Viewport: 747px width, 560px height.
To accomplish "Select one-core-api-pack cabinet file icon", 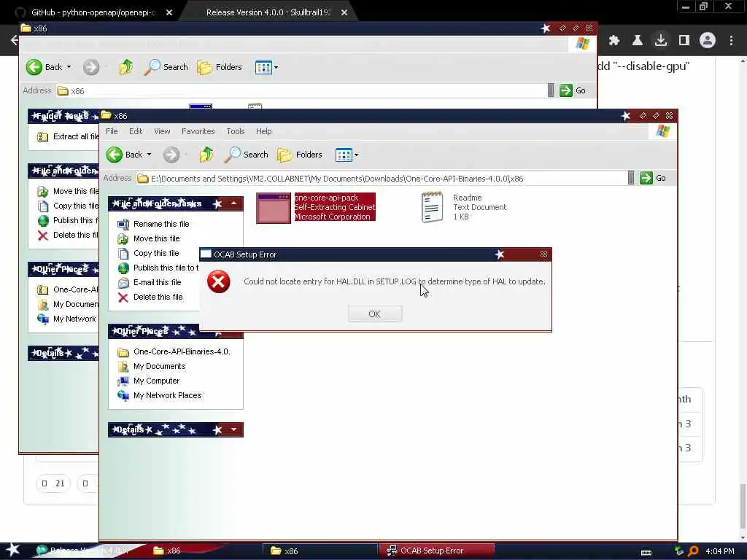I will [274, 208].
